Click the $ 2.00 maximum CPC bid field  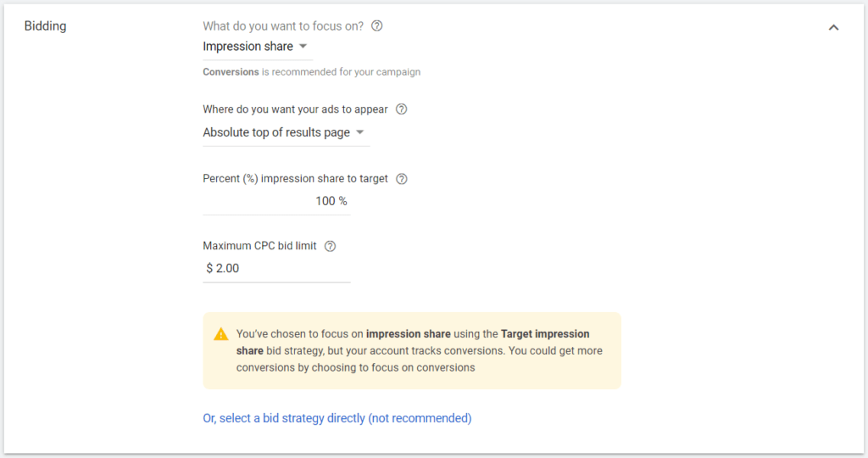pyautogui.click(x=276, y=268)
